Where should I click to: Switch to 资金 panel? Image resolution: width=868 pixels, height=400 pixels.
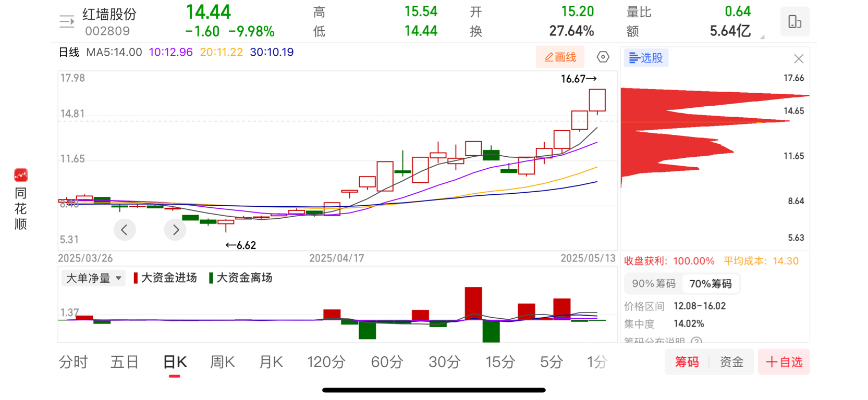click(x=731, y=362)
